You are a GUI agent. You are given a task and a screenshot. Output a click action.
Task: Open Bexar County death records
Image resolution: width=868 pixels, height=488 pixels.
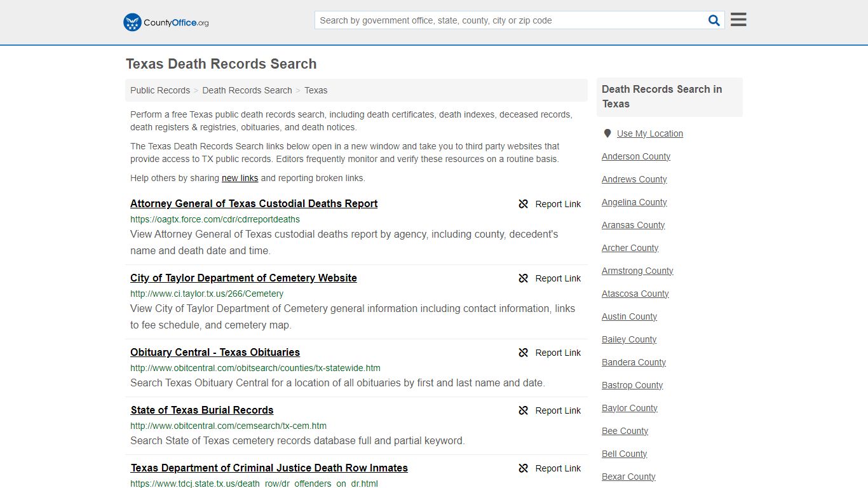[x=628, y=477]
